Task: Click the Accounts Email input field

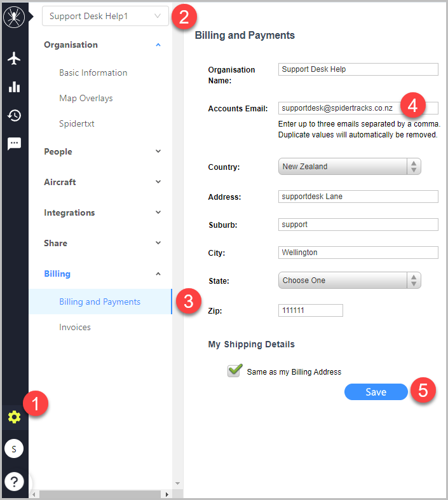Action: pos(358,108)
